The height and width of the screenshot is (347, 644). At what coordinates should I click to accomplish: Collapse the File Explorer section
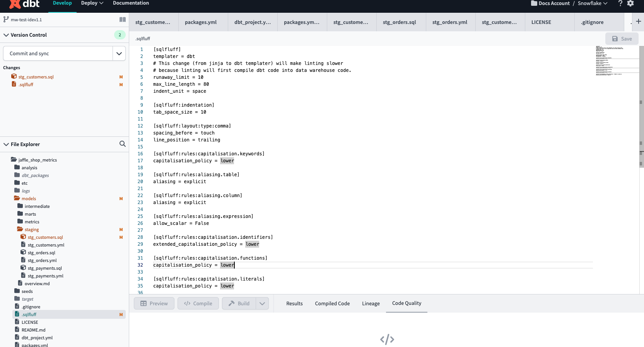tap(6, 144)
